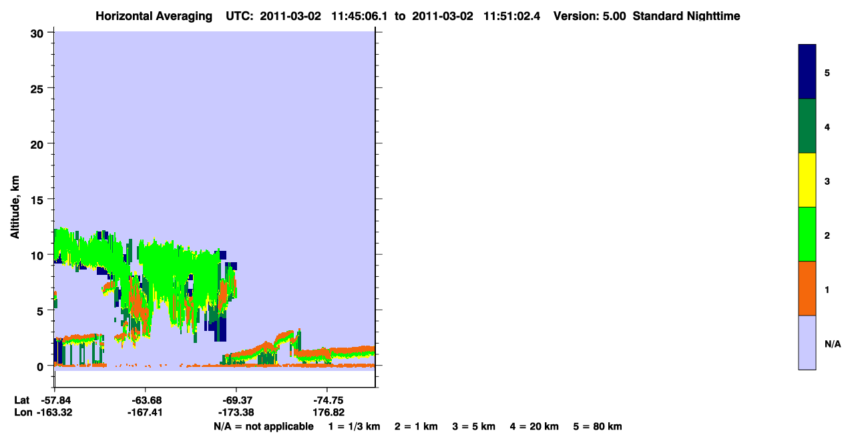
Task: Click the '5 = 80 km' legend note
Action: (x=598, y=426)
